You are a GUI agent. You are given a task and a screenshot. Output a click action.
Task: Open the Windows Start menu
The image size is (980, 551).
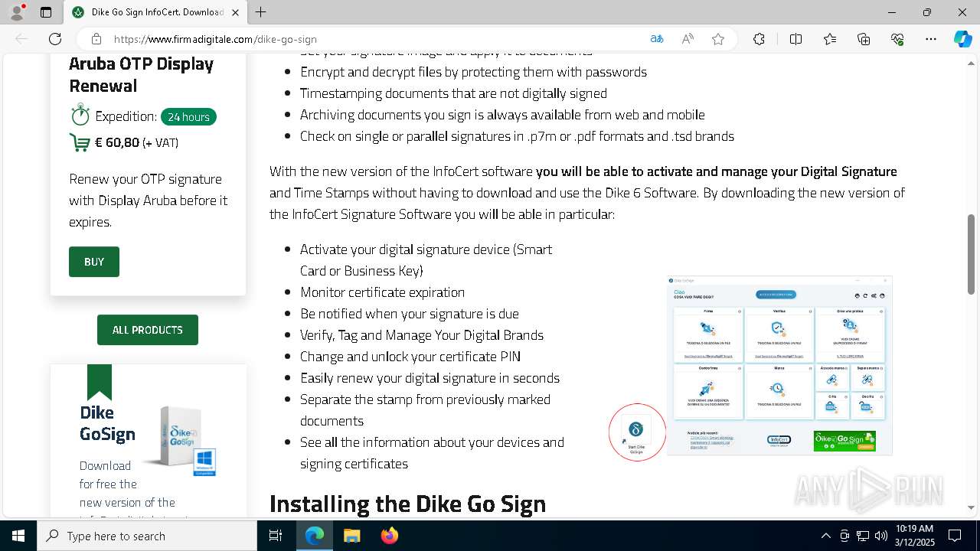18,536
